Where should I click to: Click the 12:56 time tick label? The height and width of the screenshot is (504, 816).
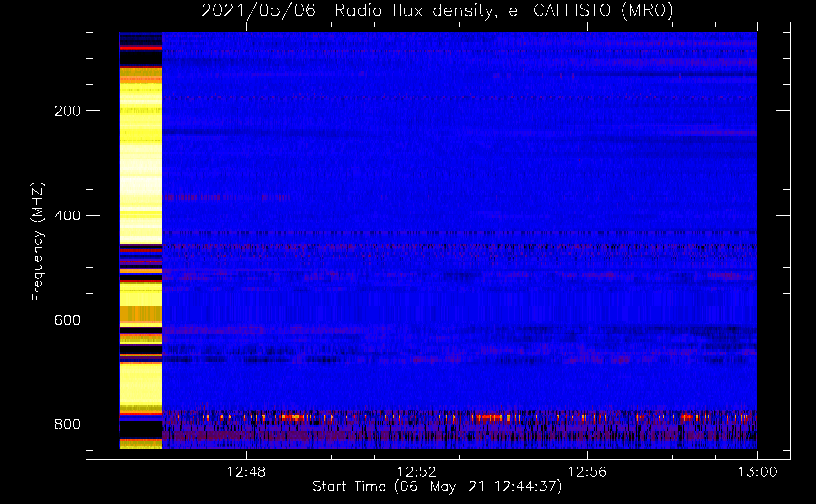[x=587, y=472]
